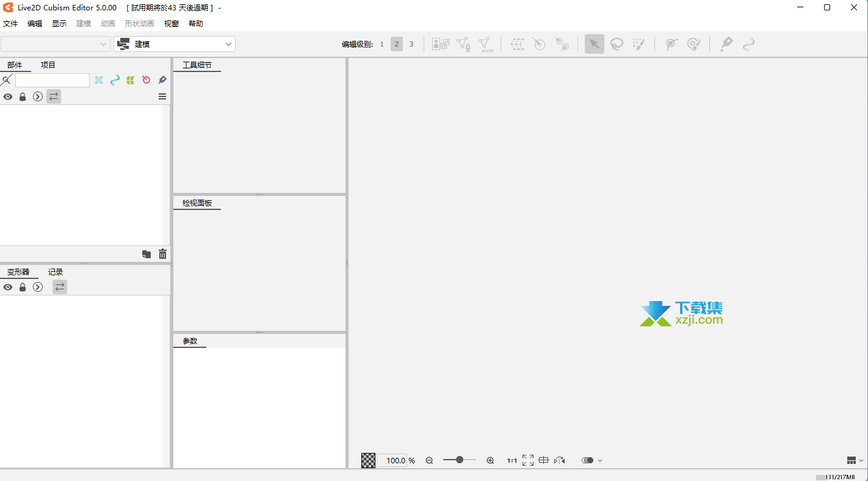Toggle visibility eye in deformer panel

point(8,287)
